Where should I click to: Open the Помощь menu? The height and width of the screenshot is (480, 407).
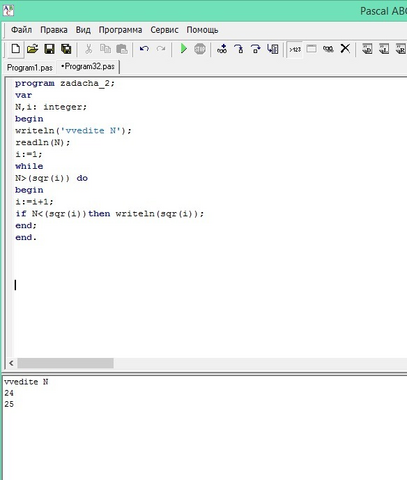point(202,30)
